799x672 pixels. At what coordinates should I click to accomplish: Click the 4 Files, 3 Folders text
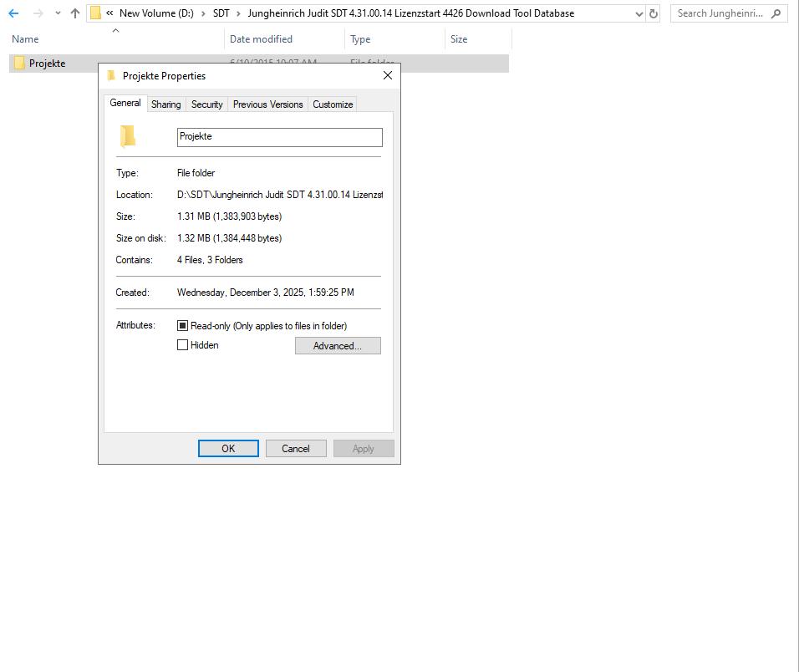(210, 260)
